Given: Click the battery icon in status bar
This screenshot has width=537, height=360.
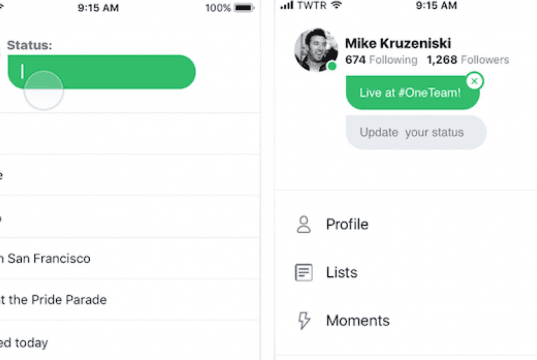Looking at the screenshot, I should click(244, 8).
